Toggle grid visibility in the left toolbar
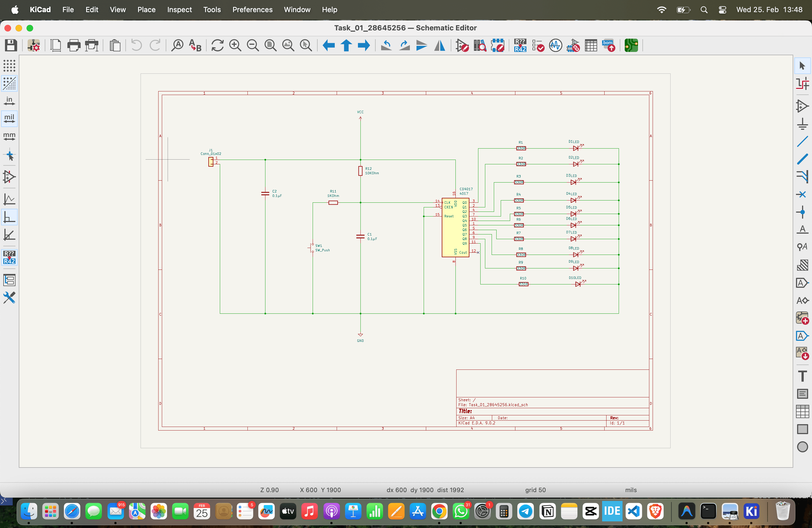Screen dimensions: 812x528 pos(9,66)
